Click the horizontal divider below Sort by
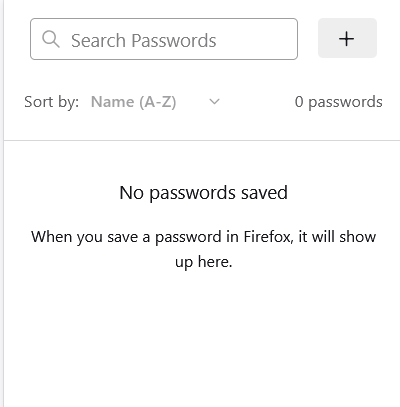The image size is (400, 407). (202, 140)
